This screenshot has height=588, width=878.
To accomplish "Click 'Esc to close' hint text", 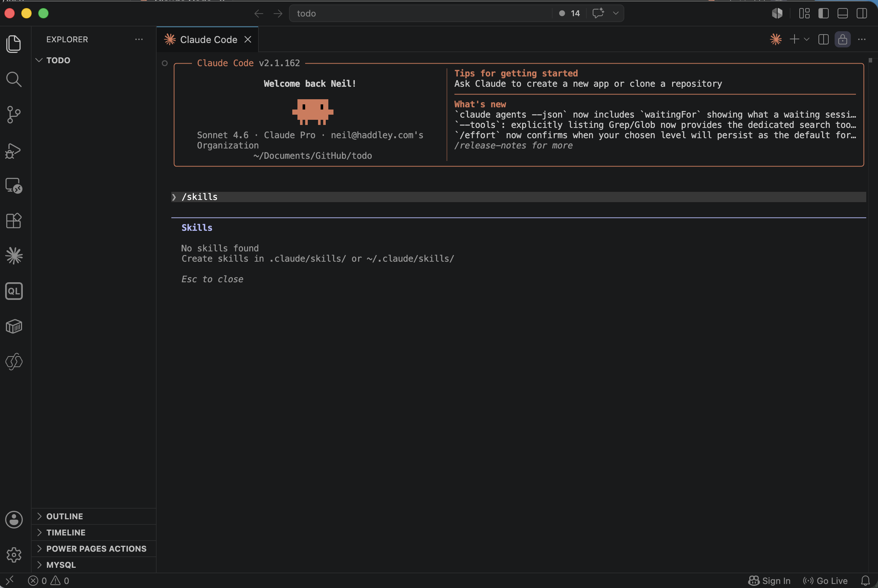I will 213,279.
